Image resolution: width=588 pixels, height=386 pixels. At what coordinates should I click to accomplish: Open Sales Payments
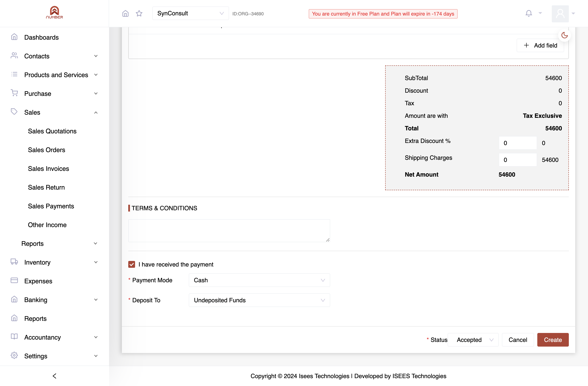51,206
